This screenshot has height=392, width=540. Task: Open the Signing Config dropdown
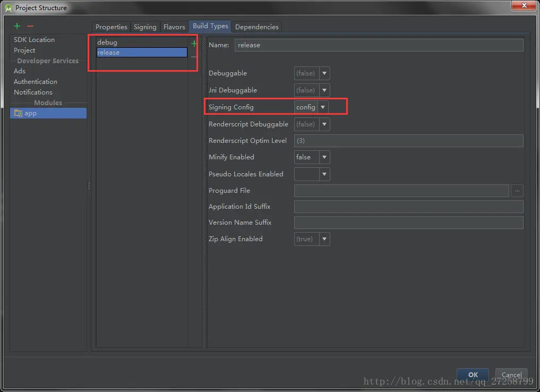(x=323, y=107)
